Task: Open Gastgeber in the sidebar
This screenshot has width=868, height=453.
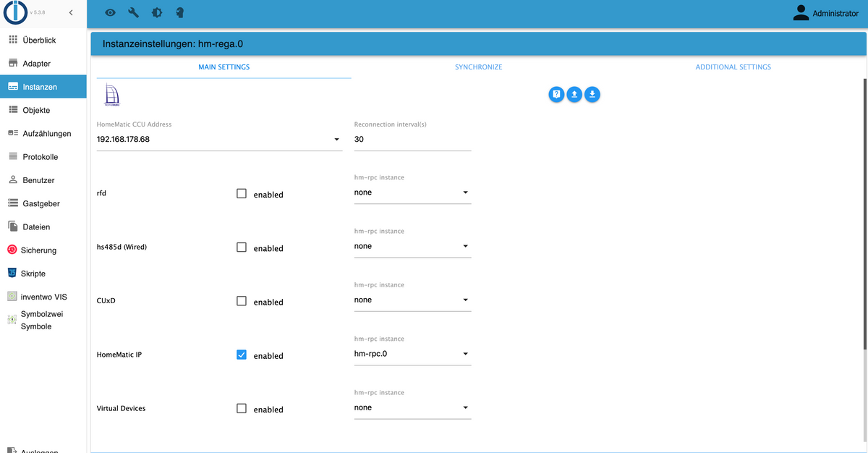Action: [x=43, y=203]
